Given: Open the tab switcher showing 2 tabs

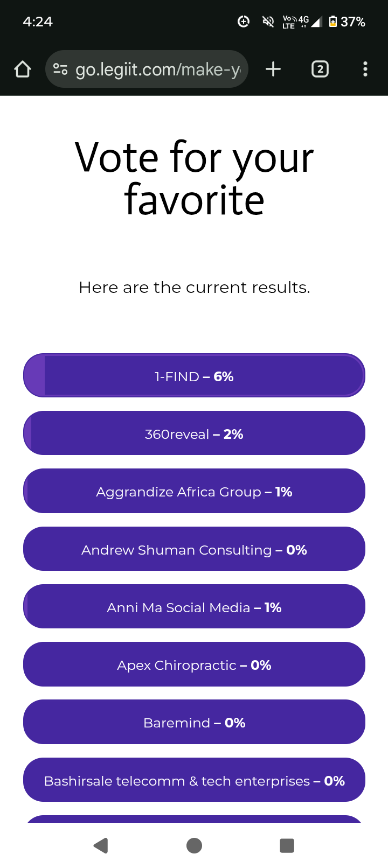Looking at the screenshot, I should 320,69.
